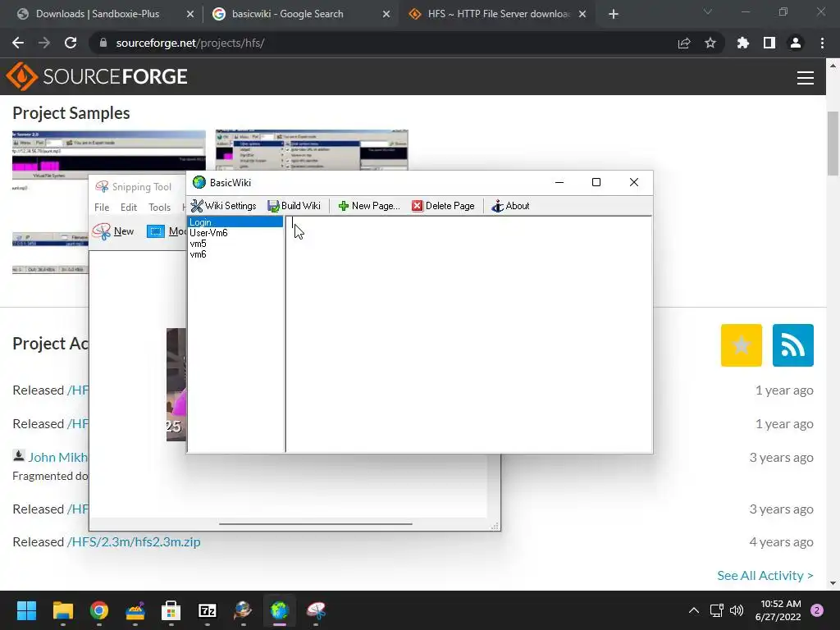Open SourceForge hamburger menu
The image size is (840, 630).
coord(806,78)
